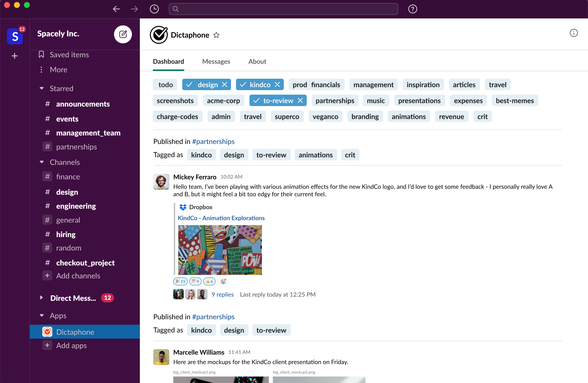Open the big_client_mockup2.png thumbnail
The image size is (588, 383).
pos(319,380)
